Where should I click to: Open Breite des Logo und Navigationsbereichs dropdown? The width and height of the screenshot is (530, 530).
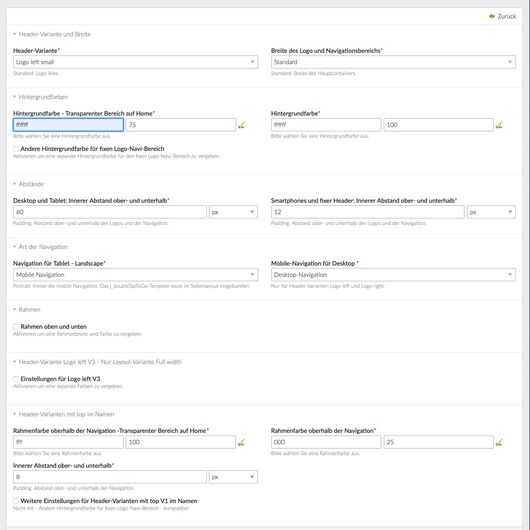point(393,62)
